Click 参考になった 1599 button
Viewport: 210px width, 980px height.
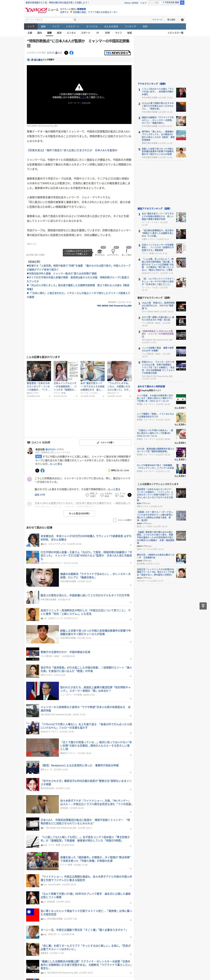click(x=119, y=471)
